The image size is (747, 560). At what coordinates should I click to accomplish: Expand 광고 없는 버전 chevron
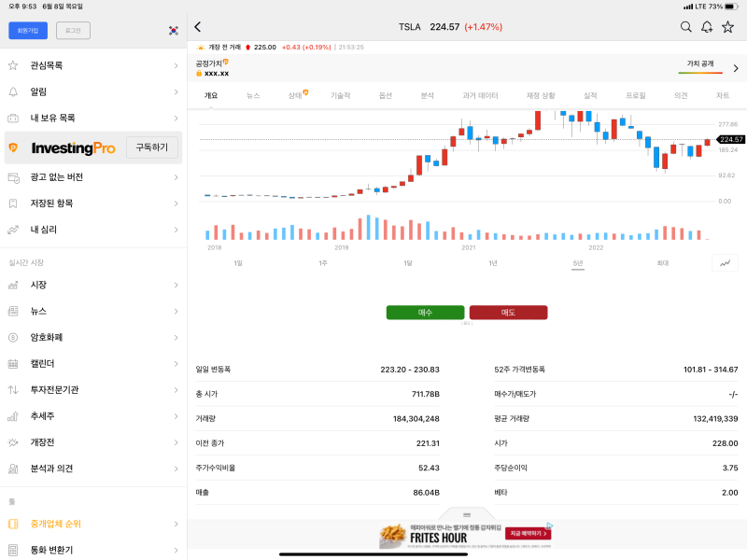[x=176, y=177]
